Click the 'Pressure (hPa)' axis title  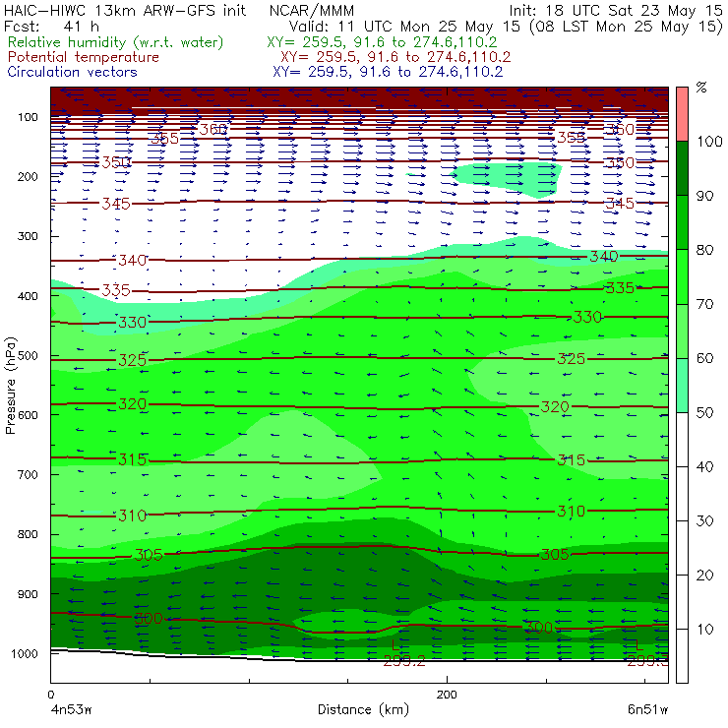[x=11, y=386]
